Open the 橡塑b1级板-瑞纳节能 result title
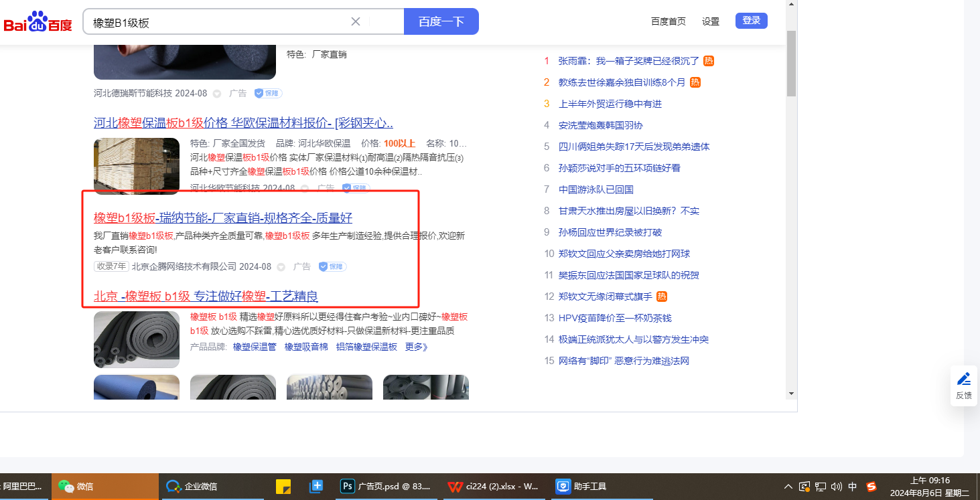 click(223, 218)
